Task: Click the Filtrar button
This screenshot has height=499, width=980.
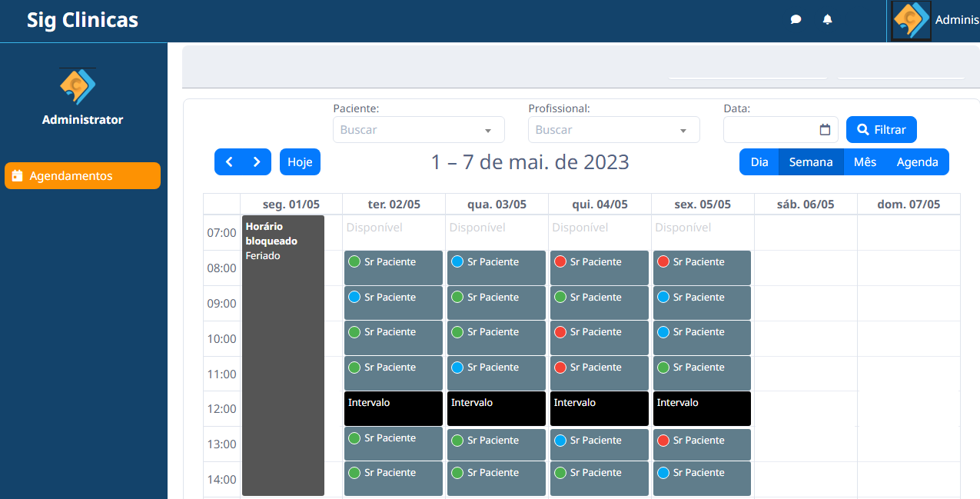Action: tap(881, 130)
